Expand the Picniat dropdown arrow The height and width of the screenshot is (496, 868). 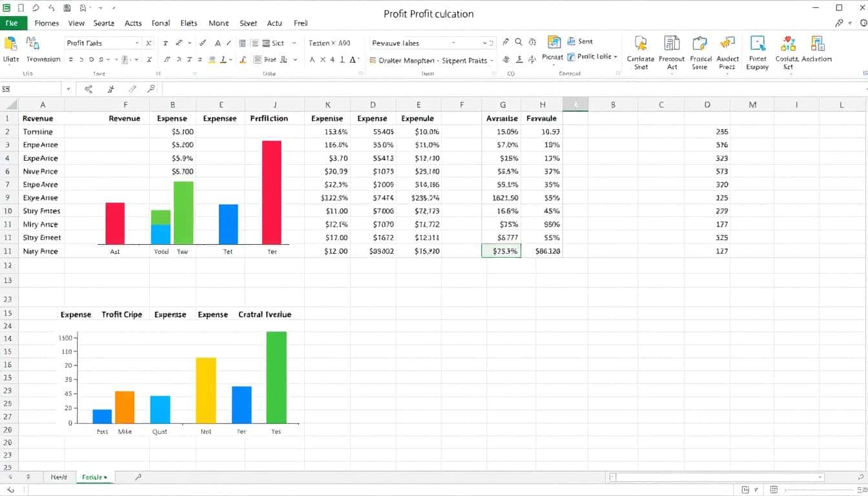coord(553,65)
